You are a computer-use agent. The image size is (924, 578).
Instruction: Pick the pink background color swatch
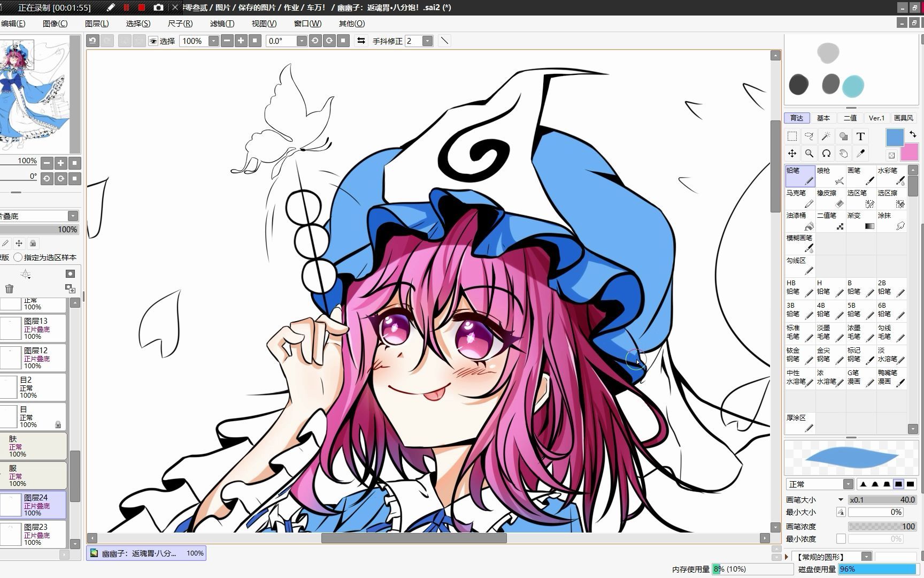coord(909,153)
